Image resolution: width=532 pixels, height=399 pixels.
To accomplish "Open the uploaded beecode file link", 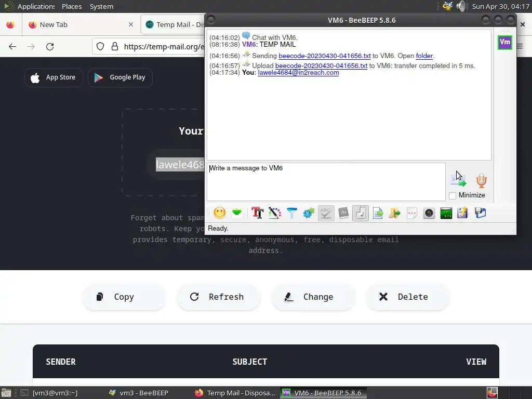I will 321,65.
